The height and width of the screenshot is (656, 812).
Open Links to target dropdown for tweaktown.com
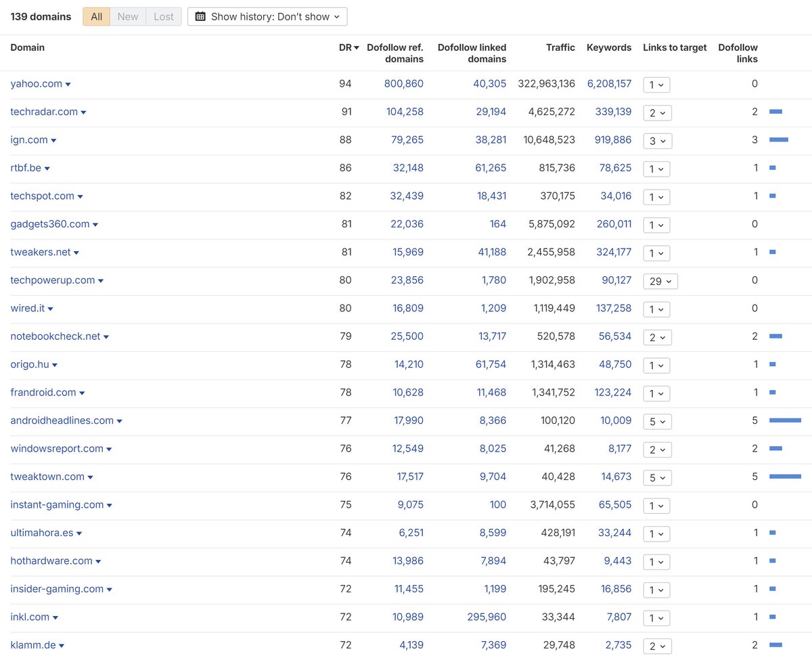[657, 477]
